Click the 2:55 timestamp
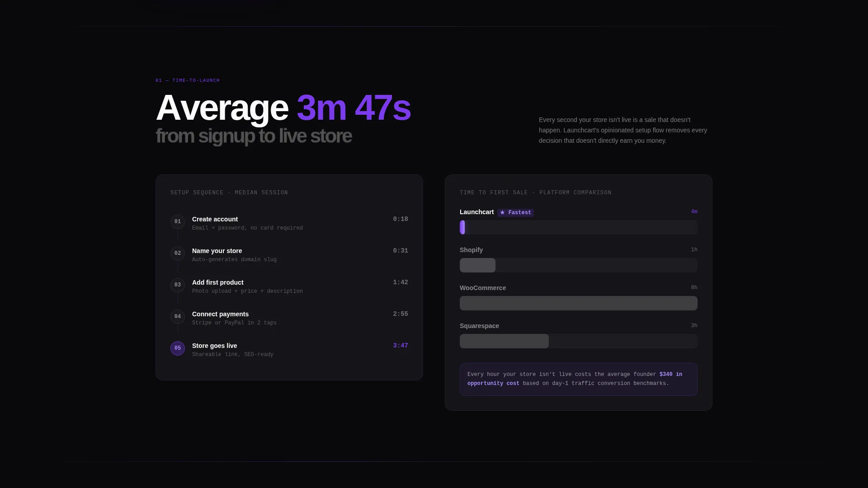Screen dimensions: 868x488 (x=401, y=314)
